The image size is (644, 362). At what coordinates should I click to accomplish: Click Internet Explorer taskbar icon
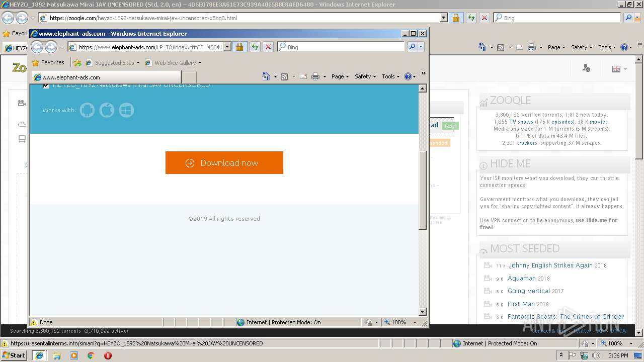[39, 355]
